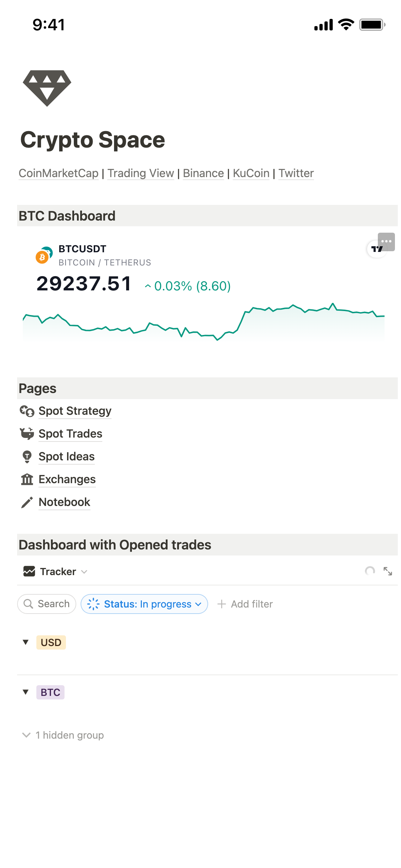This screenshot has width=401, height=868.
Task: Tap the 0.03% (8.60) change value
Action: point(188,286)
